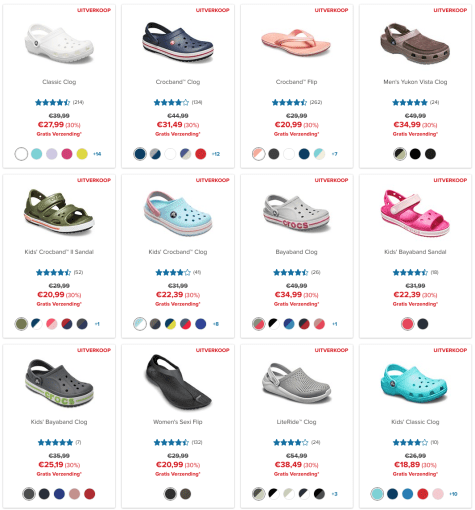Choose the red swatch under Crocband Clog

click(201, 154)
